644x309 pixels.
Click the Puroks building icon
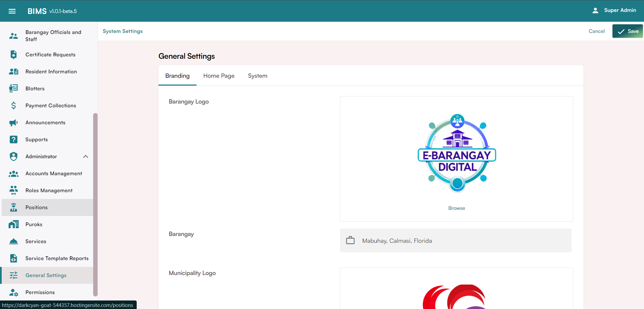coord(14,224)
